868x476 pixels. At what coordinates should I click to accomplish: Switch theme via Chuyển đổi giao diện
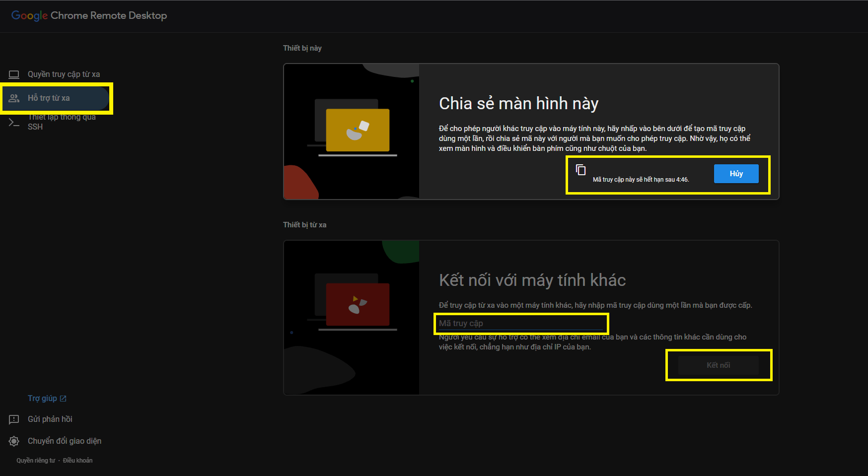(65, 441)
